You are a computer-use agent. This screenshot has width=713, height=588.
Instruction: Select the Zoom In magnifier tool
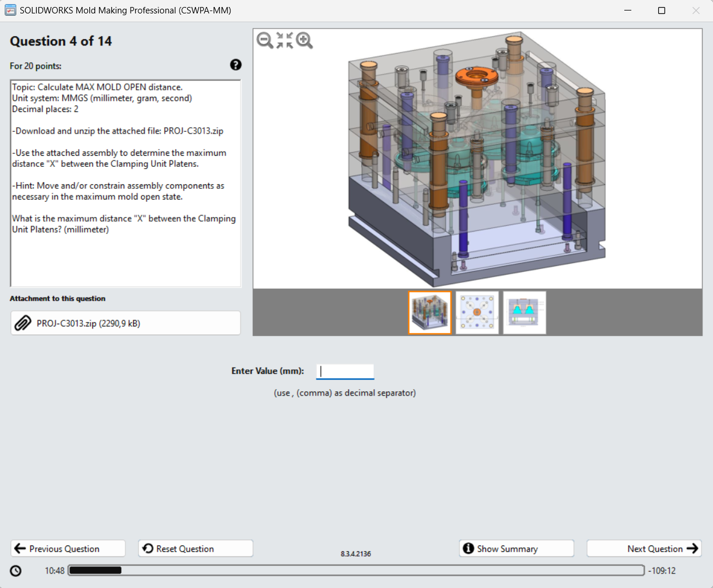[x=304, y=40]
